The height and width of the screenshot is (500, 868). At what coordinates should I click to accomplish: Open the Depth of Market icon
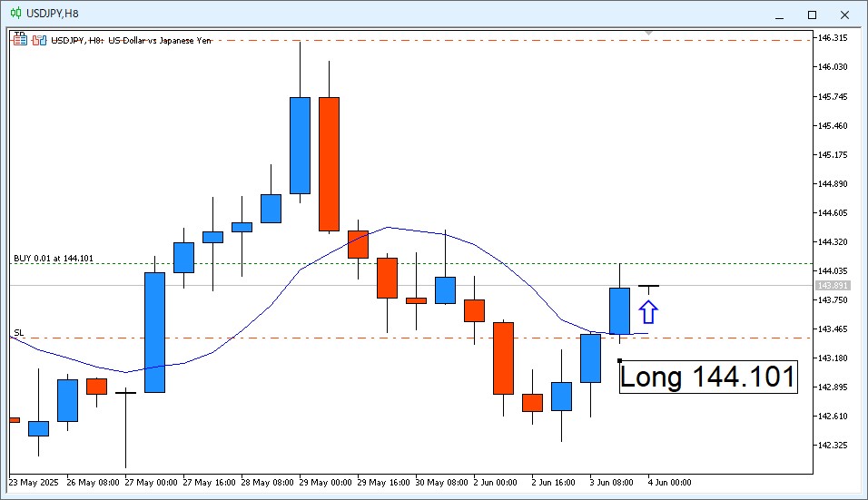pyautogui.click(x=20, y=40)
